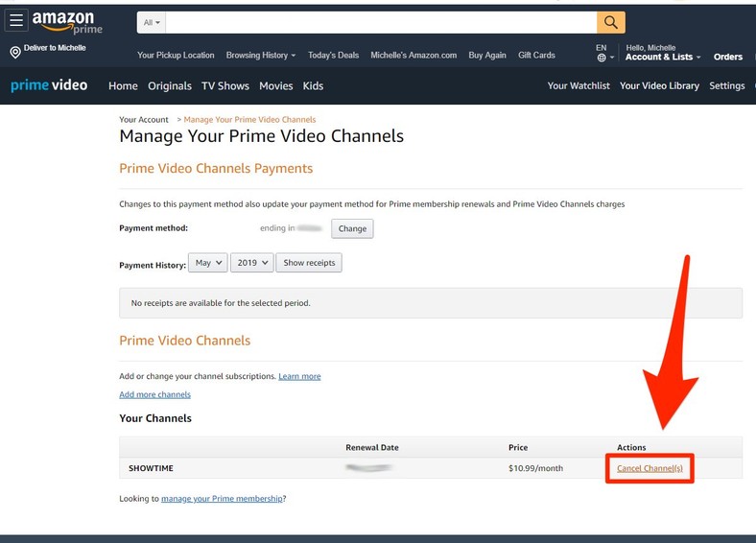
Task: Click the Prime Video Channels Payments heading
Action: [x=216, y=168]
